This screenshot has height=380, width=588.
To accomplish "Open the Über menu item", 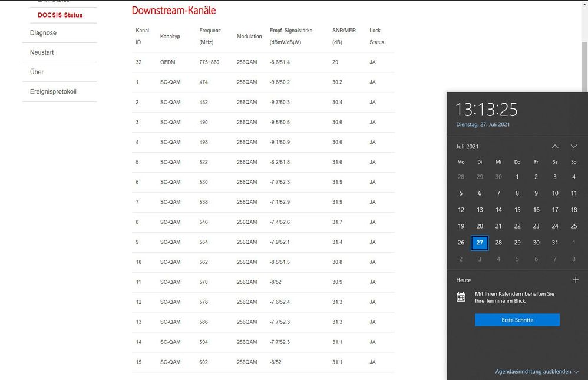I will [x=37, y=72].
